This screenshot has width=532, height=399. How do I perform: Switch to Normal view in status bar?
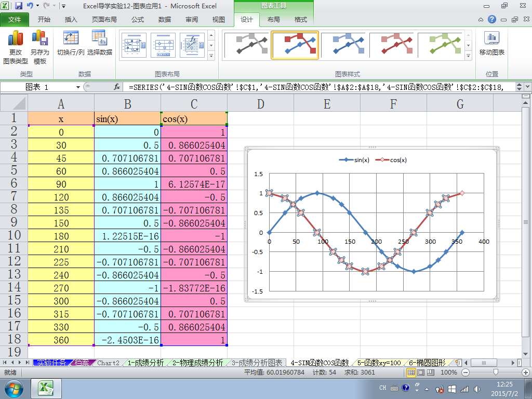point(411,373)
